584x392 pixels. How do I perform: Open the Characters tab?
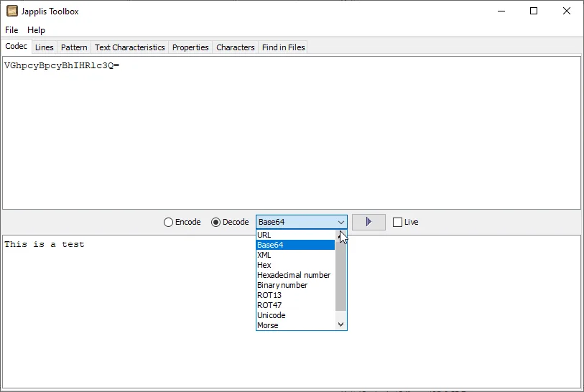coord(236,47)
